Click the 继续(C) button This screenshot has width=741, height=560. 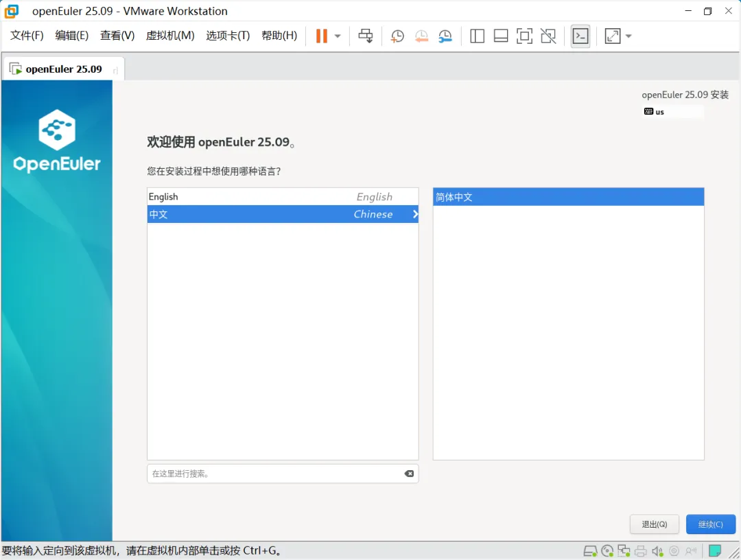711,524
